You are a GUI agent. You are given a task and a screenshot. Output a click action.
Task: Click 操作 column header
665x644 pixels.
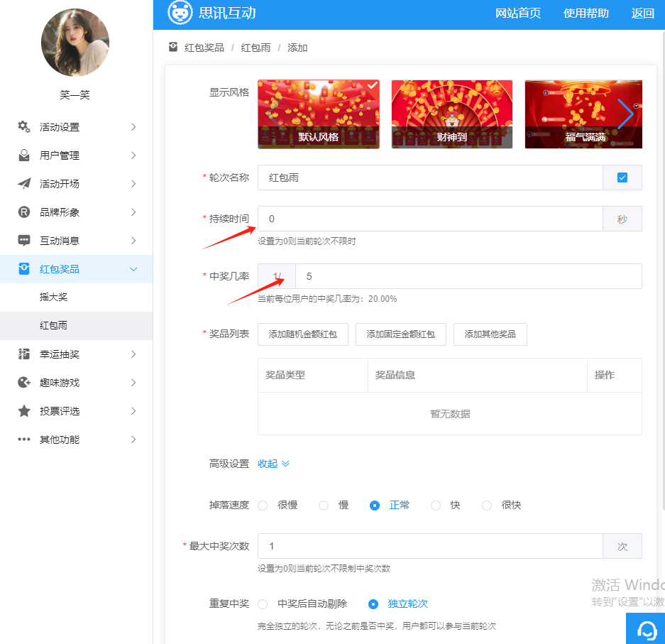click(x=605, y=375)
